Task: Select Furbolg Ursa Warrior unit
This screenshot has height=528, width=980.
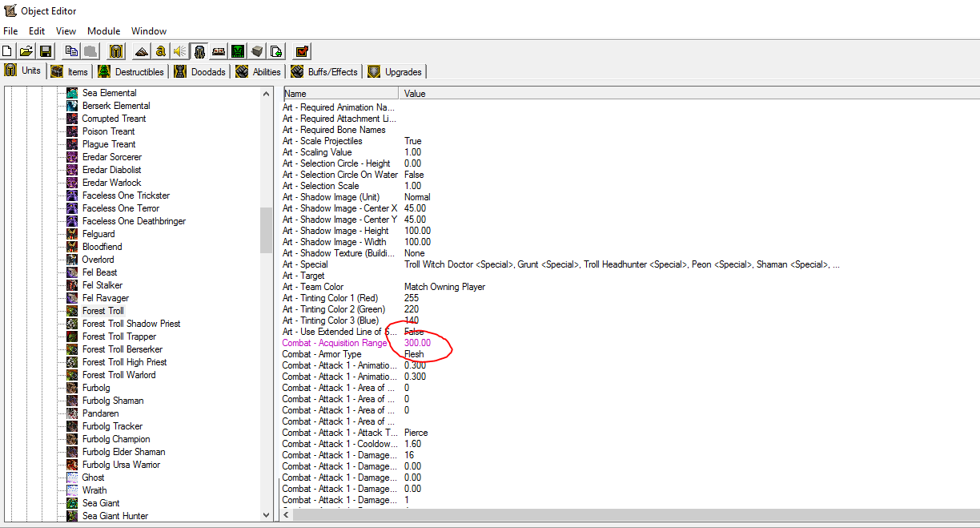Action: coord(121,465)
